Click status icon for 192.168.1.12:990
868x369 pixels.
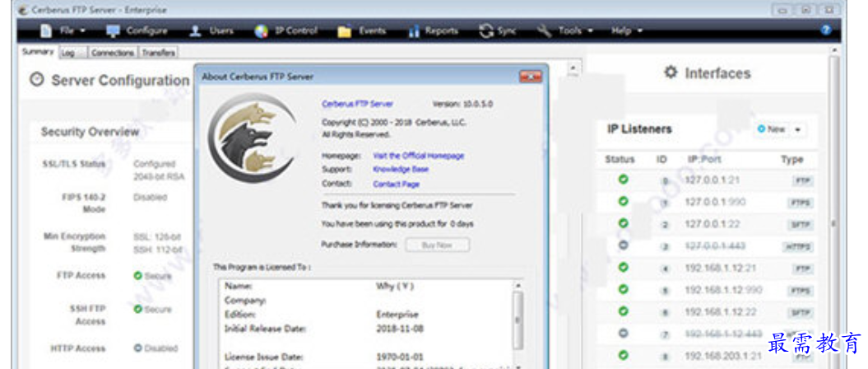(623, 289)
